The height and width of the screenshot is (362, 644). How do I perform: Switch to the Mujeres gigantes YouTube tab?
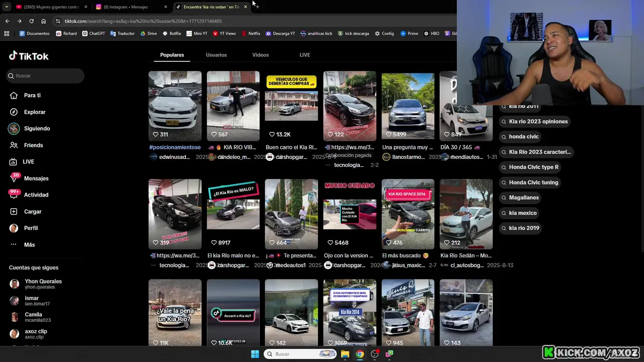click(51, 7)
